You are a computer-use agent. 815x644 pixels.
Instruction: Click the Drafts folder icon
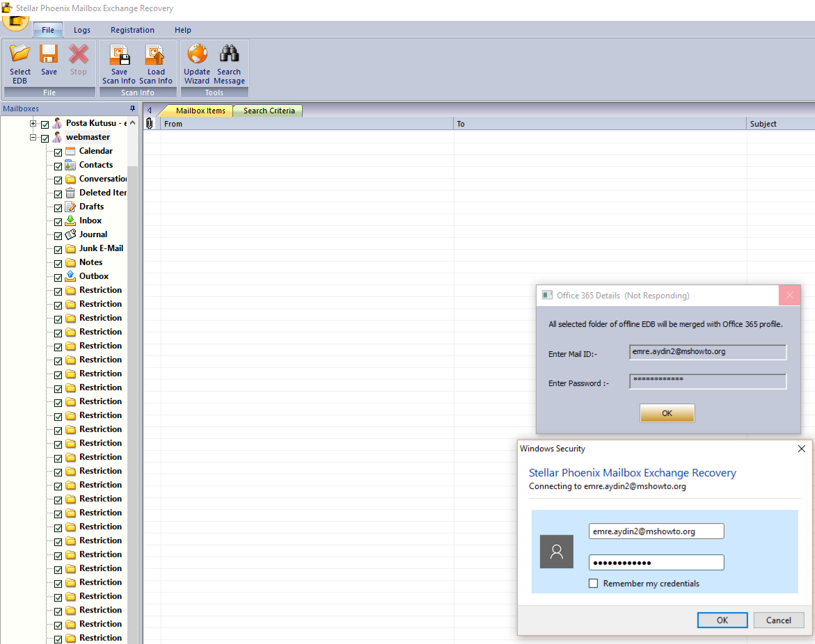tap(71, 207)
